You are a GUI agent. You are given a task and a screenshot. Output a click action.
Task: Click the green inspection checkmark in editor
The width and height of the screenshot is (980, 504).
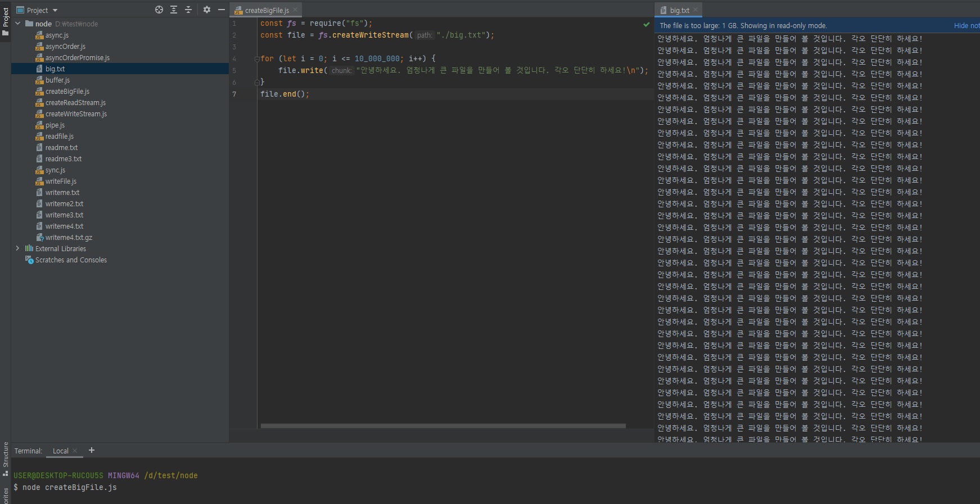coord(647,24)
